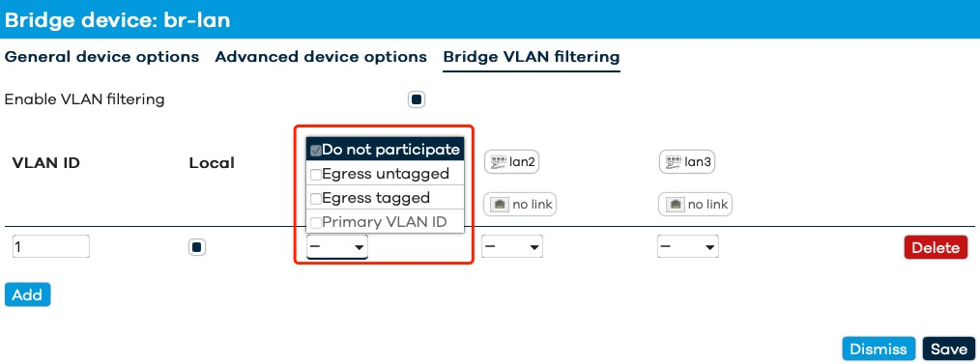The image size is (980, 364).
Task: Switch to Advanced device options tab
Action: [x=321, y=57]
